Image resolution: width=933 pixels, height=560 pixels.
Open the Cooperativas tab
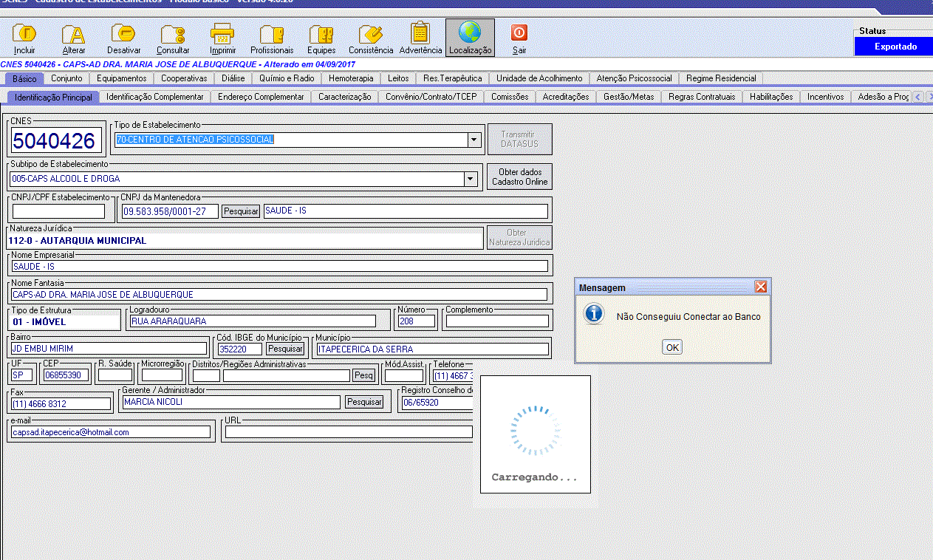184,78
